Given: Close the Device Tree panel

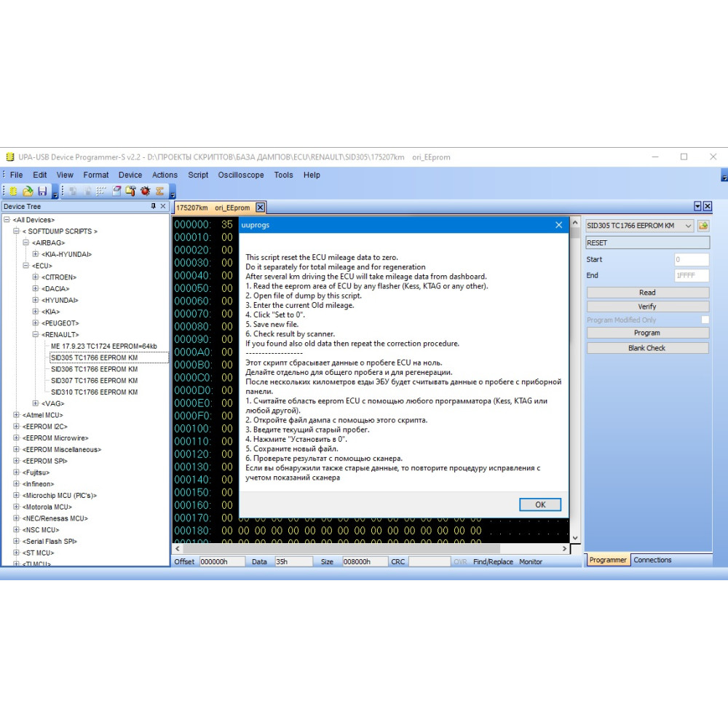Looking at the screenshot, I should [x=163, y=206].
